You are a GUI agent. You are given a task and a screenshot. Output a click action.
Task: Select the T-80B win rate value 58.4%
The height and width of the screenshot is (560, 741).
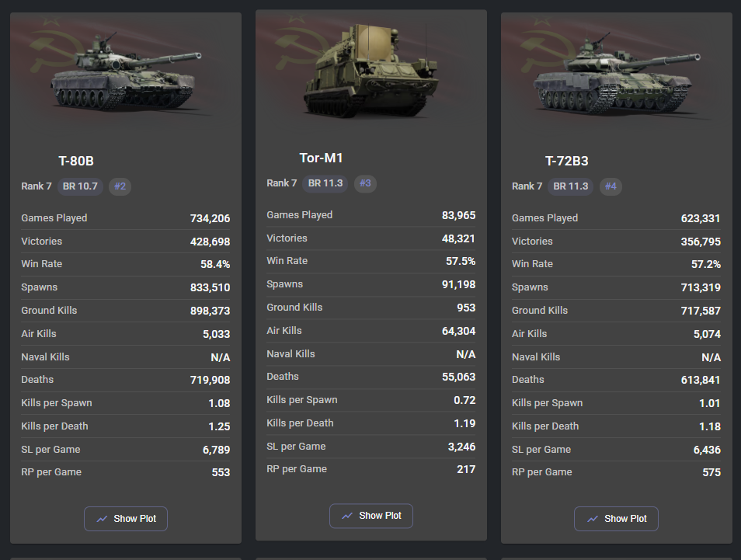(215, 265)
